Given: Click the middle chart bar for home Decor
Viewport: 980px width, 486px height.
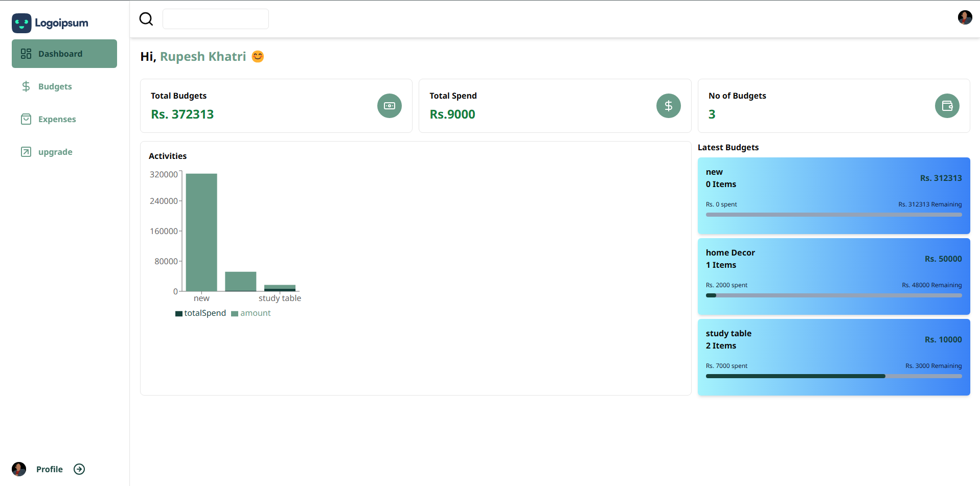Looking at the screenshot, I should (x=241, y=282).
